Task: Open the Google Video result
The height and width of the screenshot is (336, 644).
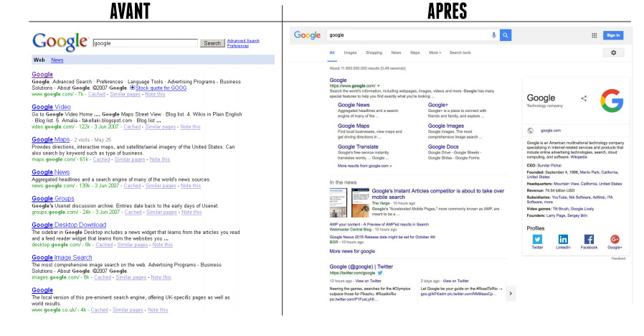Action: click(52, 107)
